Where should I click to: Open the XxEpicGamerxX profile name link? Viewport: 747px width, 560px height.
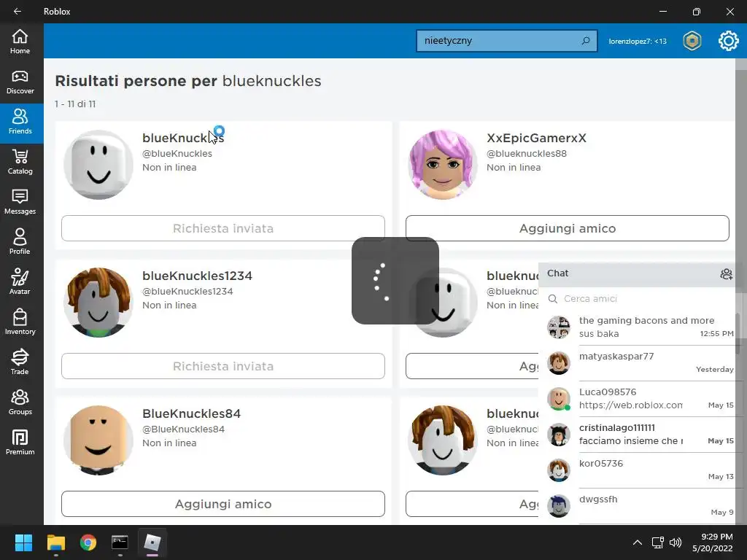536,138
